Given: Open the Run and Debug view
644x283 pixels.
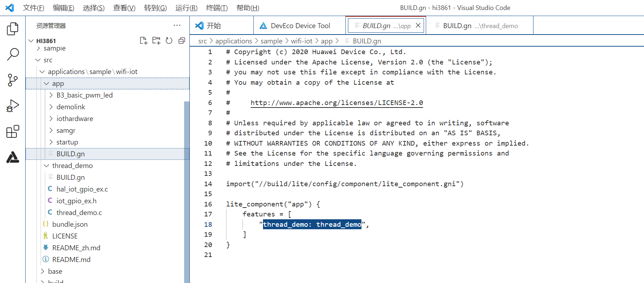Looking at the screenshot, I should [x=13, y=106].
